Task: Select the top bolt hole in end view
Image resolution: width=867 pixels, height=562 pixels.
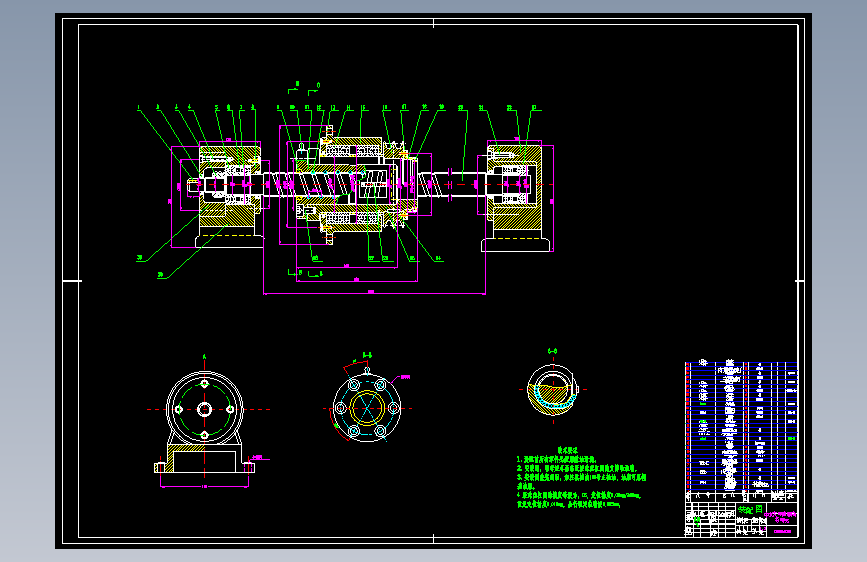Action: 205,383
